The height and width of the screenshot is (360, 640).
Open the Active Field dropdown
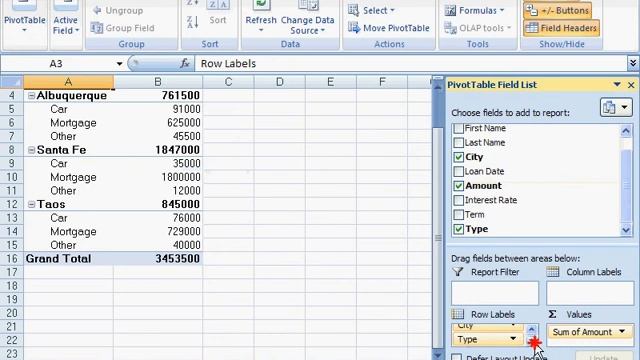[x=65, y=24]
